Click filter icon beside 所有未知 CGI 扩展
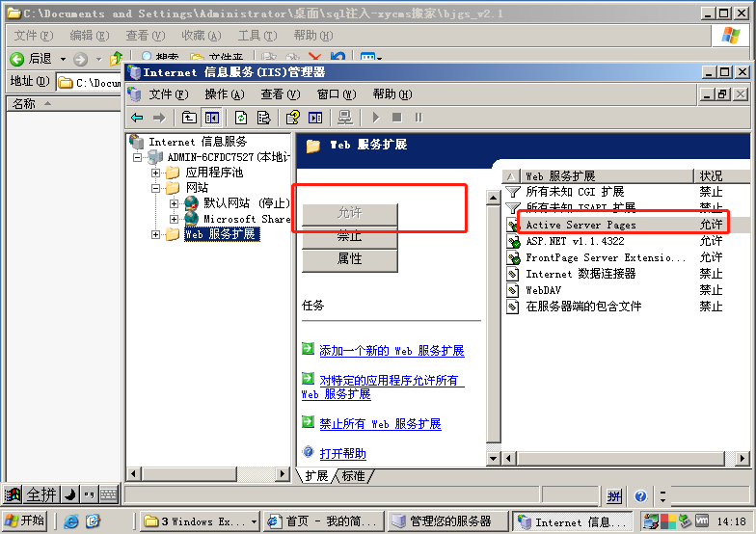 coord(513,192)
